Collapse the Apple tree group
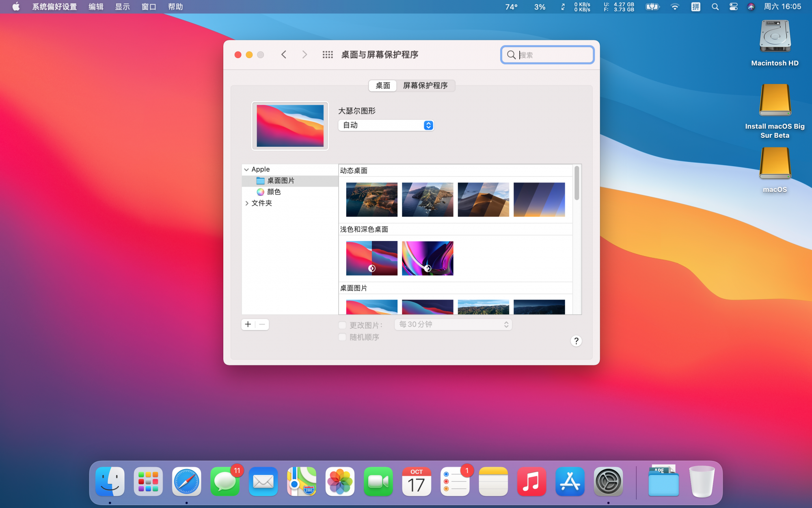812x508 pixels. pyautogui.click(x=246, y=169)
